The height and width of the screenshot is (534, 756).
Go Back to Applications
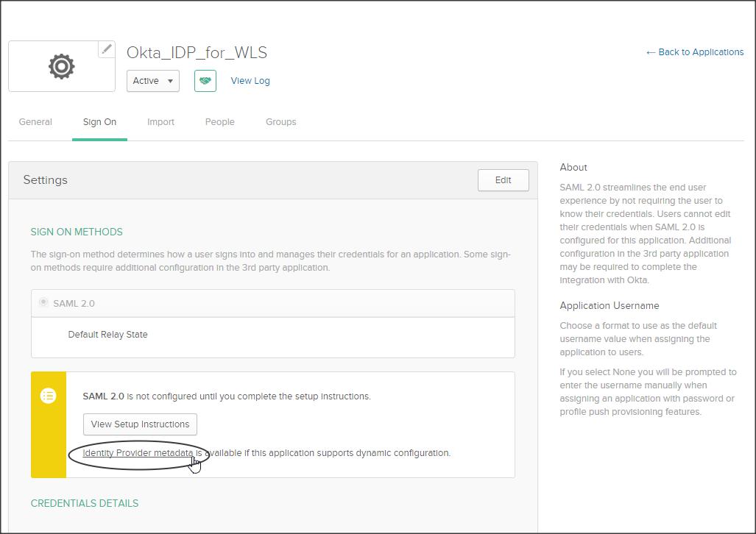695,52
